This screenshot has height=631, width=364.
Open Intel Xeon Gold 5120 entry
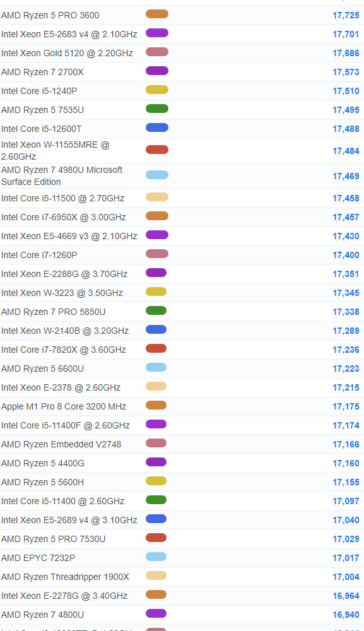[x=67, y=53]
